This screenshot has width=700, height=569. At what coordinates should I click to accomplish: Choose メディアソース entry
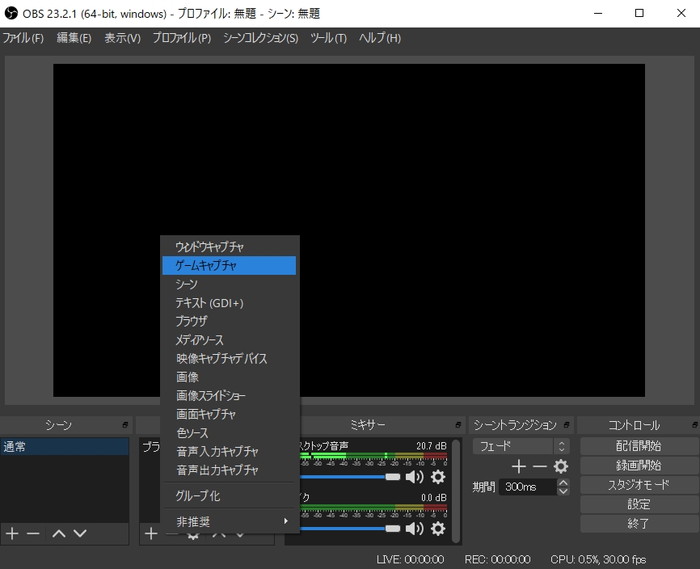pyautogui.click(x=230, y=340)
